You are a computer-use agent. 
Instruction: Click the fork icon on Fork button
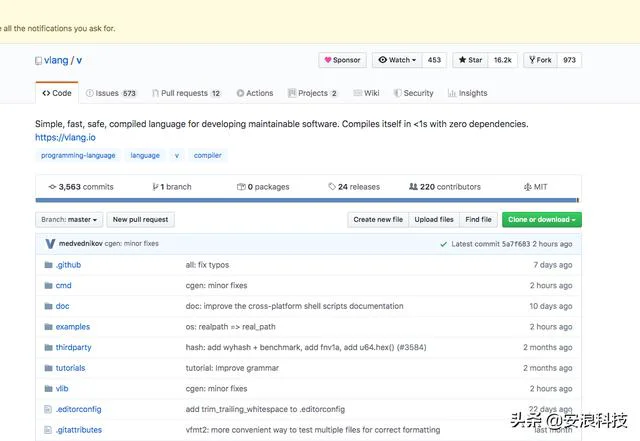tap(532, 60)
